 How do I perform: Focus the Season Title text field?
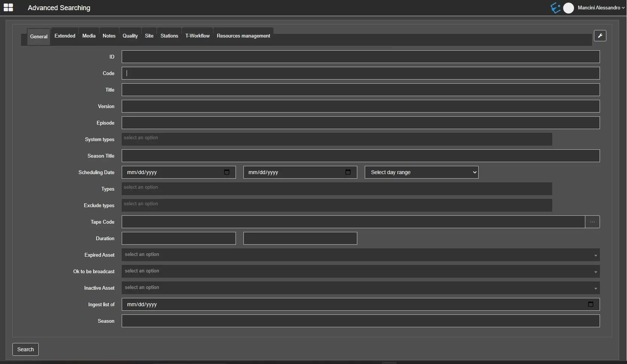click(360, 156)
